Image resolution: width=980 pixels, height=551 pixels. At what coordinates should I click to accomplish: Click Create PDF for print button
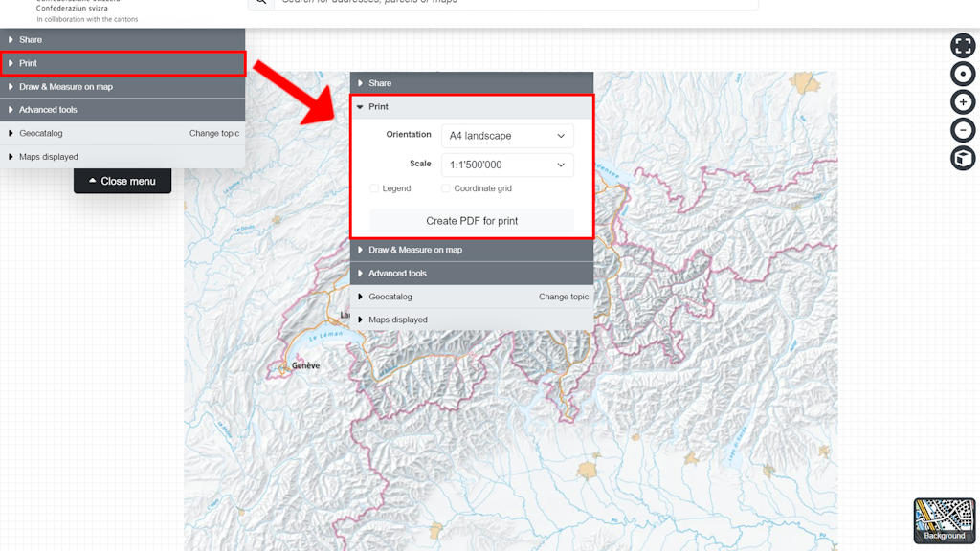[x=472, y=221]
